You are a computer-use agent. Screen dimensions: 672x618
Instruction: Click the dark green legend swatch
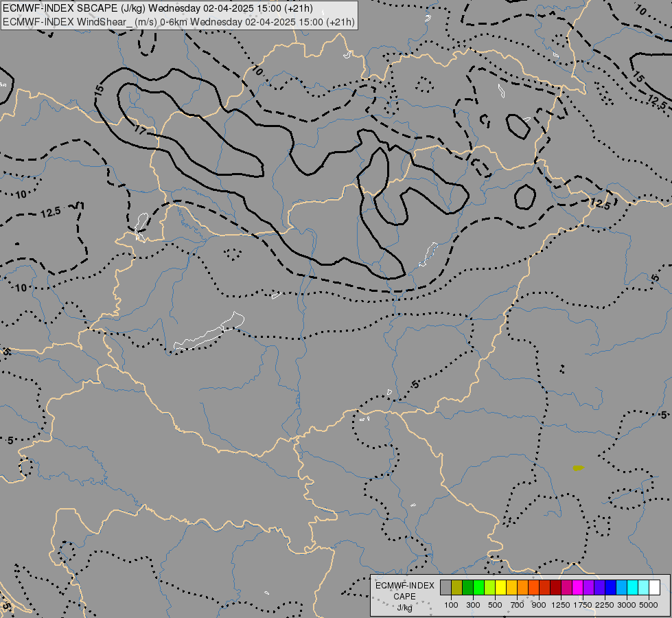point(467,587)
